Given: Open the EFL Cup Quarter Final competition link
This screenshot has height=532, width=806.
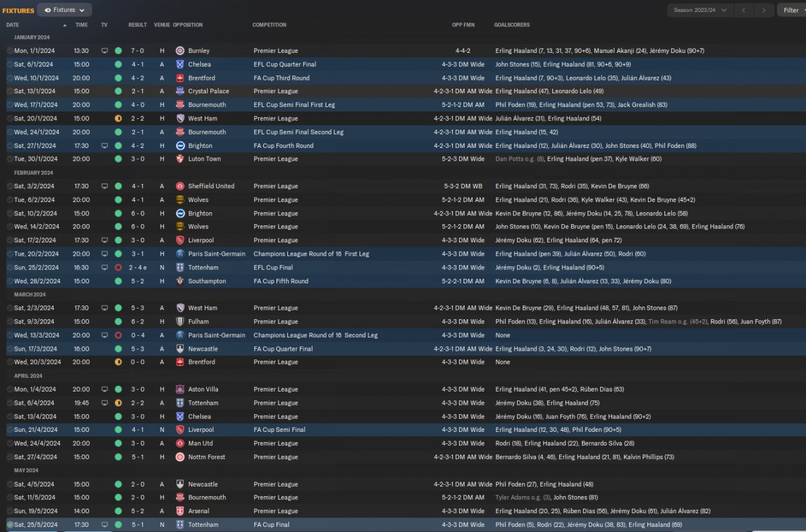Looking at the screenshot, I should (285, 64).
